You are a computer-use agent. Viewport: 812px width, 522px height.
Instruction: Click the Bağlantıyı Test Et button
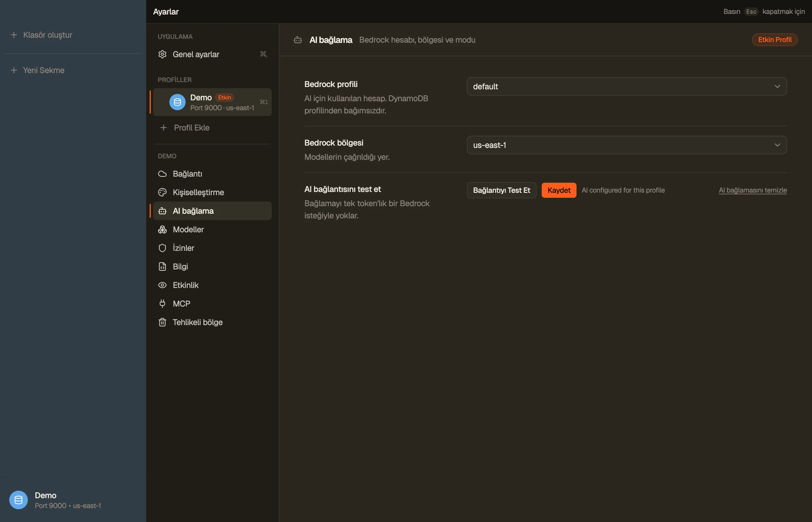502,190
